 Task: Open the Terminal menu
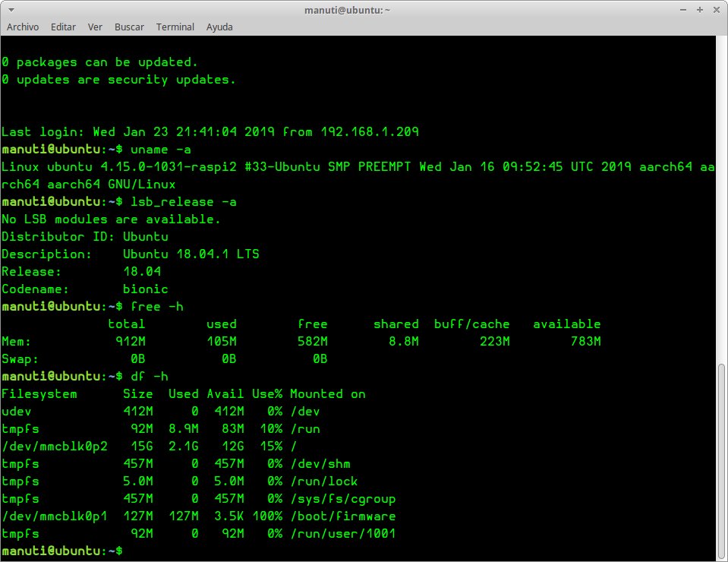[175, 27]
